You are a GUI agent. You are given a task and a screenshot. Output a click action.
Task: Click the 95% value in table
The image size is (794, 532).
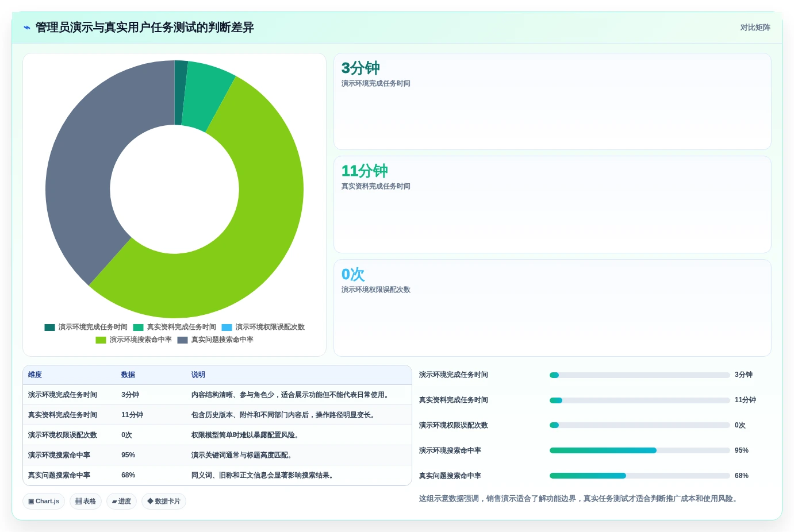click(x=128, y=455)
